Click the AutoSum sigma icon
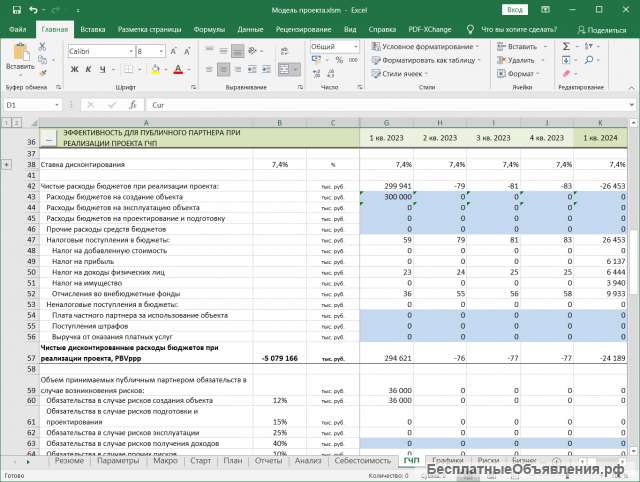This screenshot has width=640, height=482. 566,46
